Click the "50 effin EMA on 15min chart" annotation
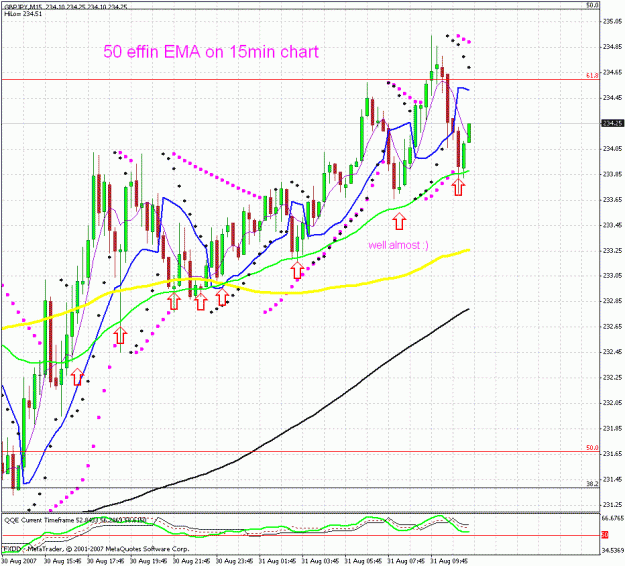This screenshot has height=566, width=625. tap(211, 52)
